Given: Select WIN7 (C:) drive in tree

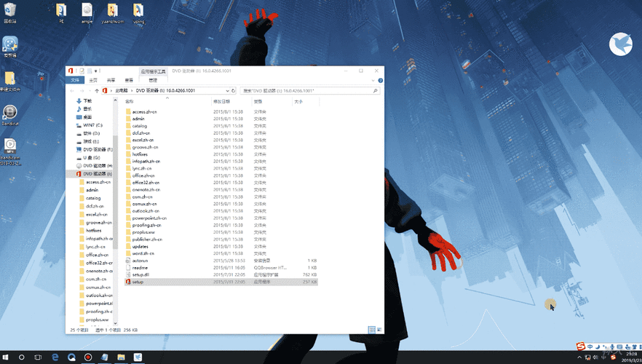Looking at the screenshot, I should coord(93,125).
